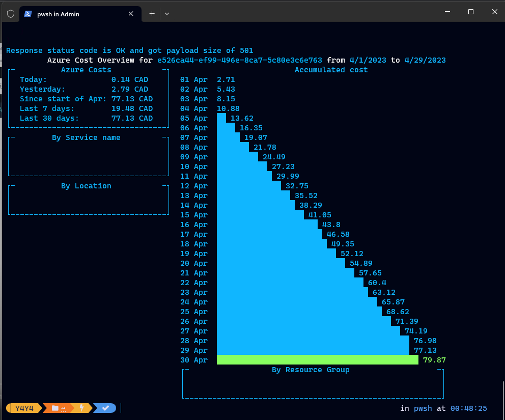This screenshot has height=420, width=505.
Task: Open a new terminal tab
Action: (x=152, y=14)
